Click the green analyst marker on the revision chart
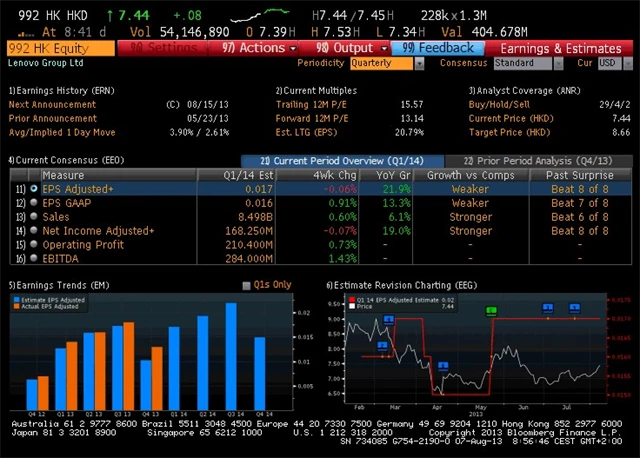640x458 pixels. point(491,311)
